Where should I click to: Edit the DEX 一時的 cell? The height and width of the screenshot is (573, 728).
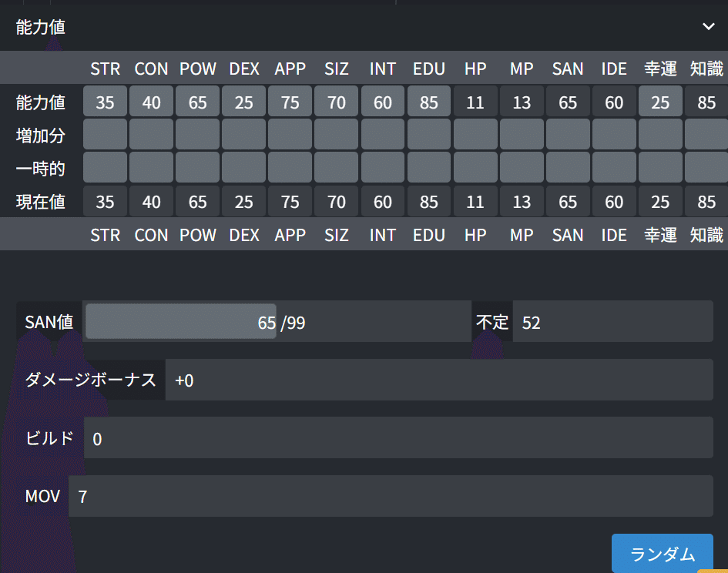point(243,168)
